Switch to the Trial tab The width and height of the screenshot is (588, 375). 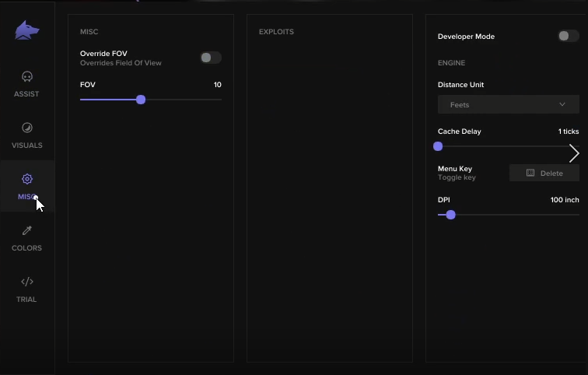(x=27, y=289)
